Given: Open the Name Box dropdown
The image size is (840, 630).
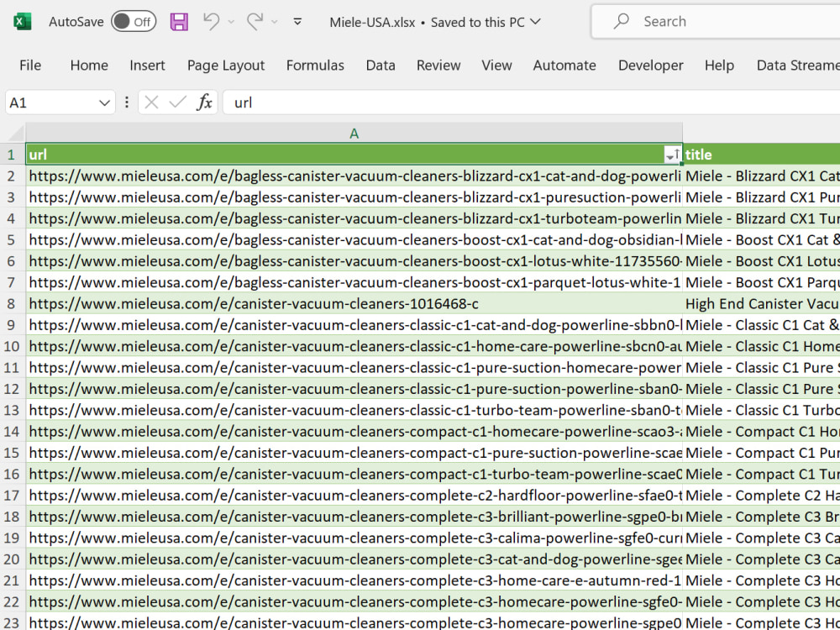Looking at the screenshot, I should [x=104, y=102].
